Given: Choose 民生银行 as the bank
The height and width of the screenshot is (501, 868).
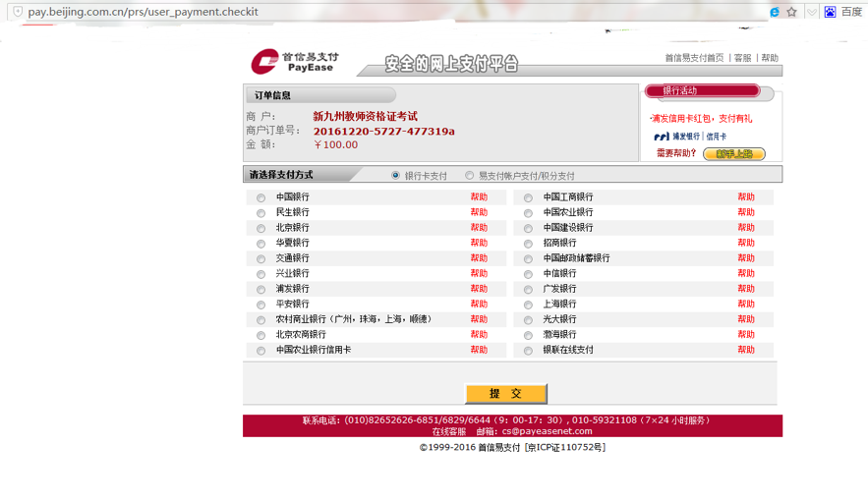Looking at the screenshot, I should coord(260,213).
